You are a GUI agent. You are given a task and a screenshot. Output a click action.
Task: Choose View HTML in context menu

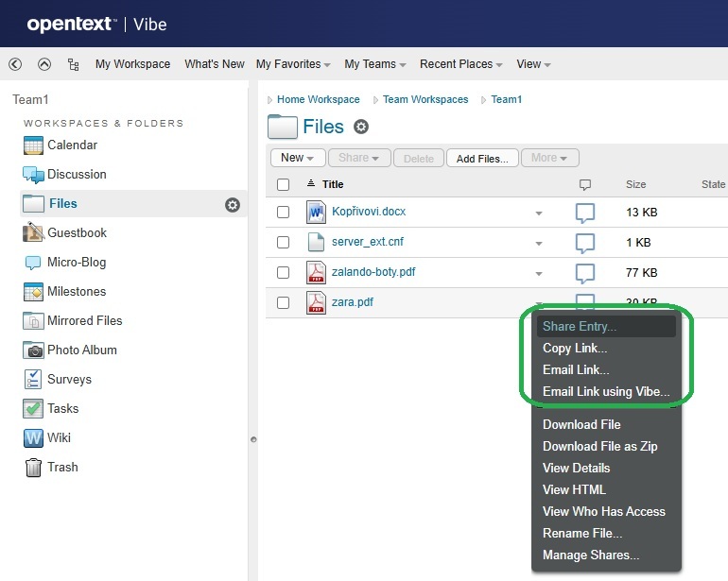click(606, 490)
